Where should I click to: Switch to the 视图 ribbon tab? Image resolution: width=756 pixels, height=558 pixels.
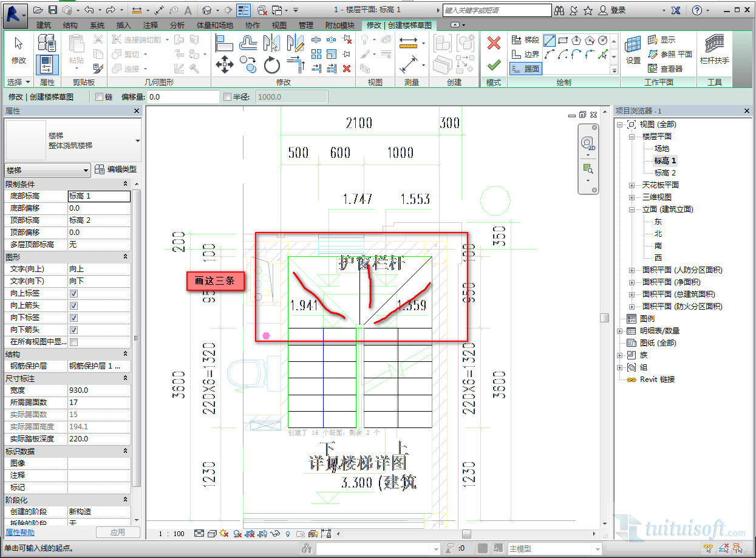point(279,25)
